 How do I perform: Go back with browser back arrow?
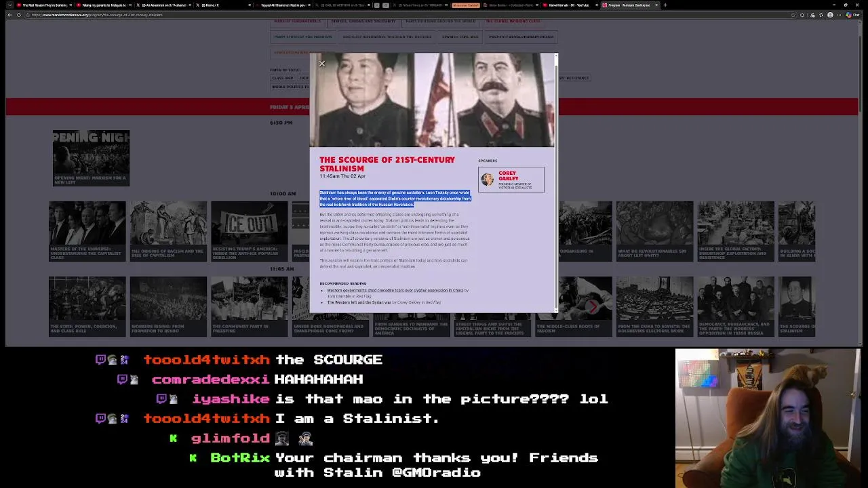9,15
